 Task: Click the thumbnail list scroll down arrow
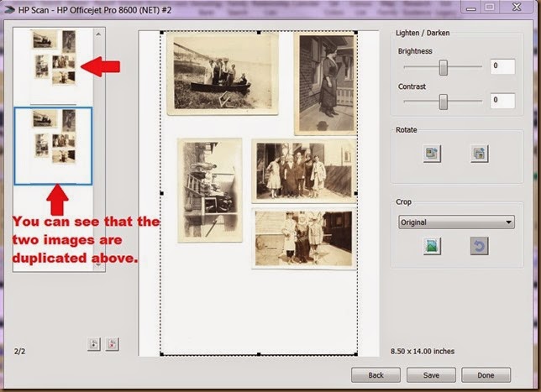(98, 265)
